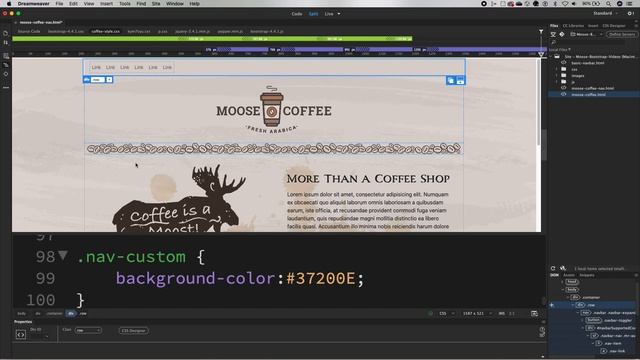Click the linting status icon in status bar
Viewport: 640px width, 360px height.
(431, 313)
